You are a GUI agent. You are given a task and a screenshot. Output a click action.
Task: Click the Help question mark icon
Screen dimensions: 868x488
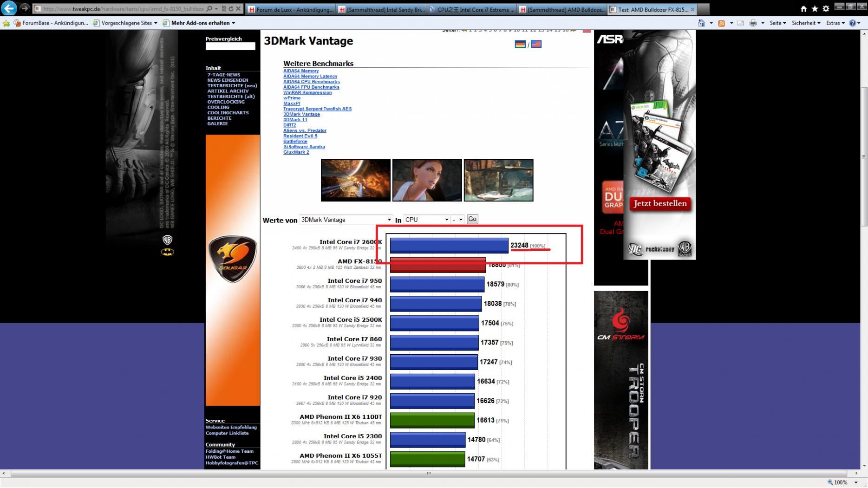coord(853,23)
